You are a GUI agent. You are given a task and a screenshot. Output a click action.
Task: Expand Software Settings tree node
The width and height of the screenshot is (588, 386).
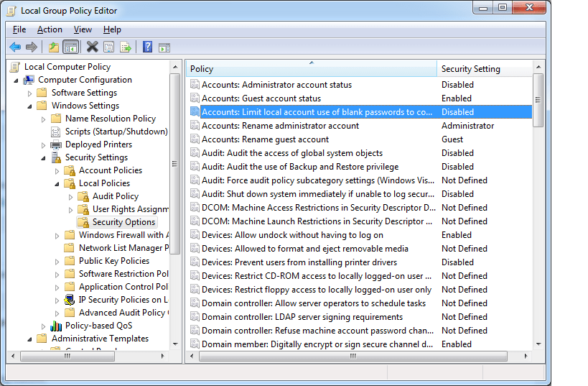click(29, 93)
